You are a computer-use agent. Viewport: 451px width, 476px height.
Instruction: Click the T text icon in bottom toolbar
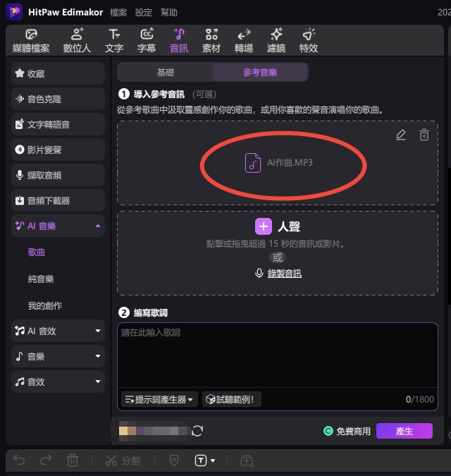pyautogui.click(x=200, y=460)
